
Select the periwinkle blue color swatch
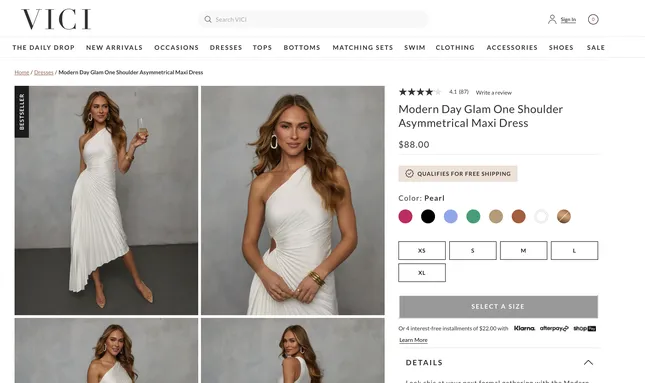point(450,216)
